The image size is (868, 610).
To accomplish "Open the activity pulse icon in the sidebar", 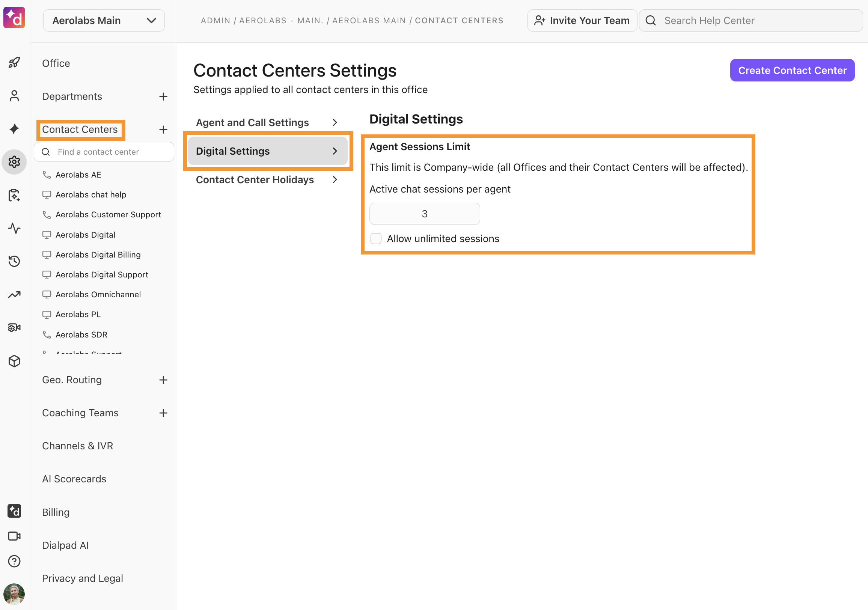I will (14, 228).
